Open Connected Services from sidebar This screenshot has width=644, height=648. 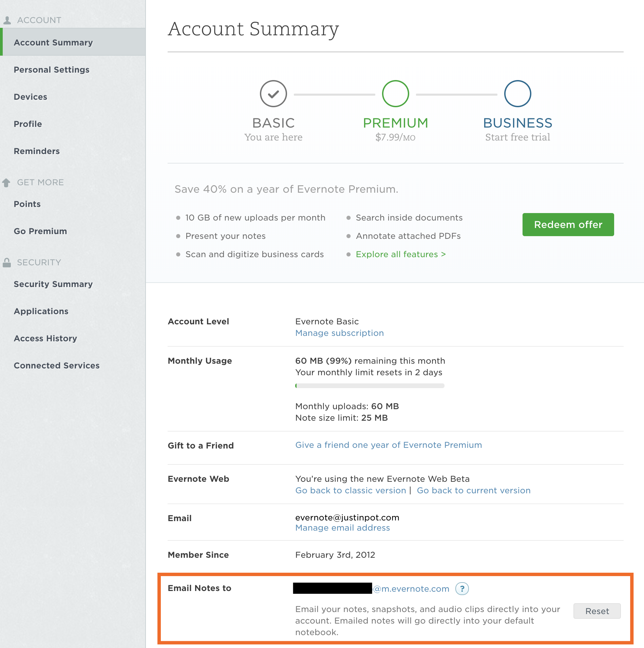[57, 365]
